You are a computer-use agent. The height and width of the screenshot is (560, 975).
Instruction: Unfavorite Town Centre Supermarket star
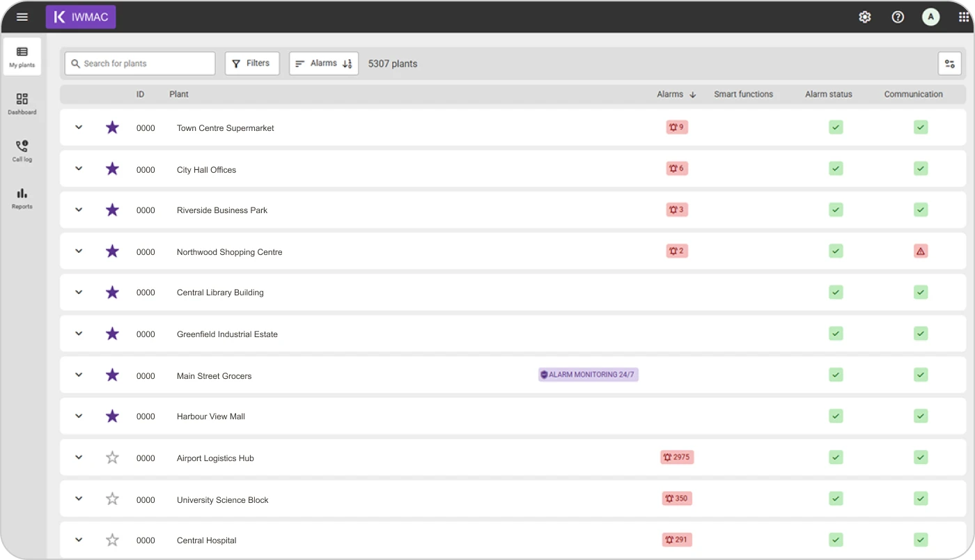point(112,127)
